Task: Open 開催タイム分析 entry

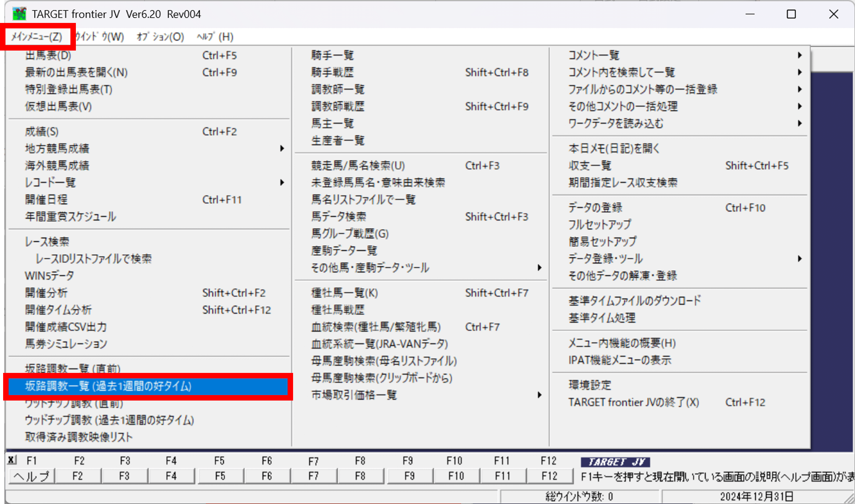Action: (149, 310)
